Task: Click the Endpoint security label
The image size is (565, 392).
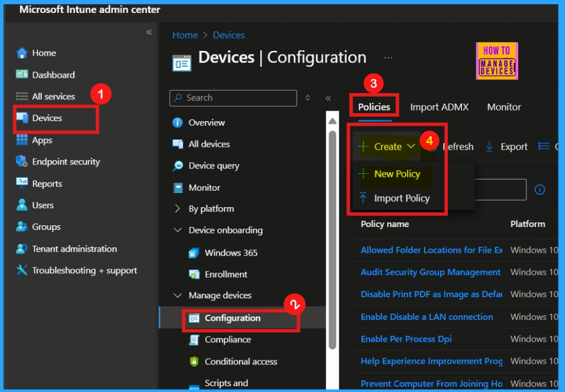Action: pos(66,161)
